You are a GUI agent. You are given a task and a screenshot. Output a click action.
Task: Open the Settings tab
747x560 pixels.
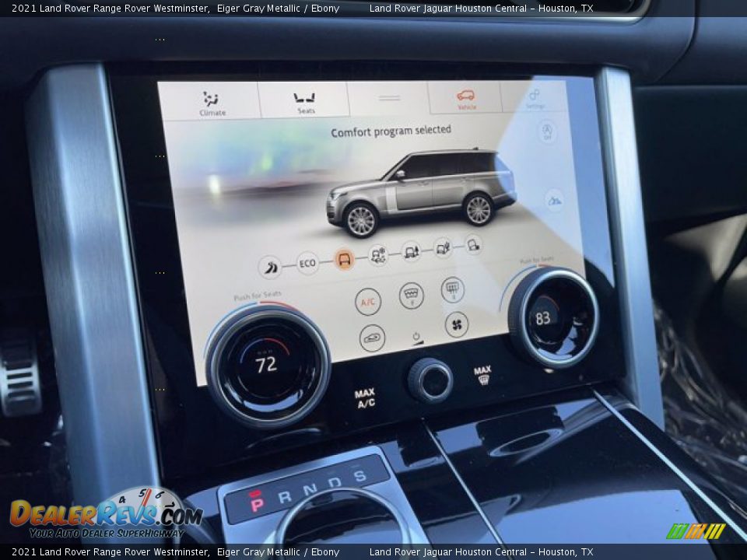pos(535,98)
